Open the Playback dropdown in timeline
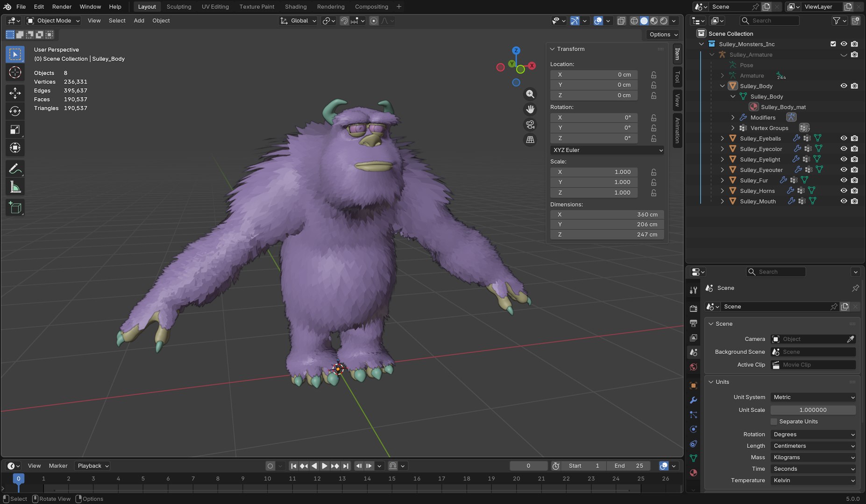 click(92, 466)
